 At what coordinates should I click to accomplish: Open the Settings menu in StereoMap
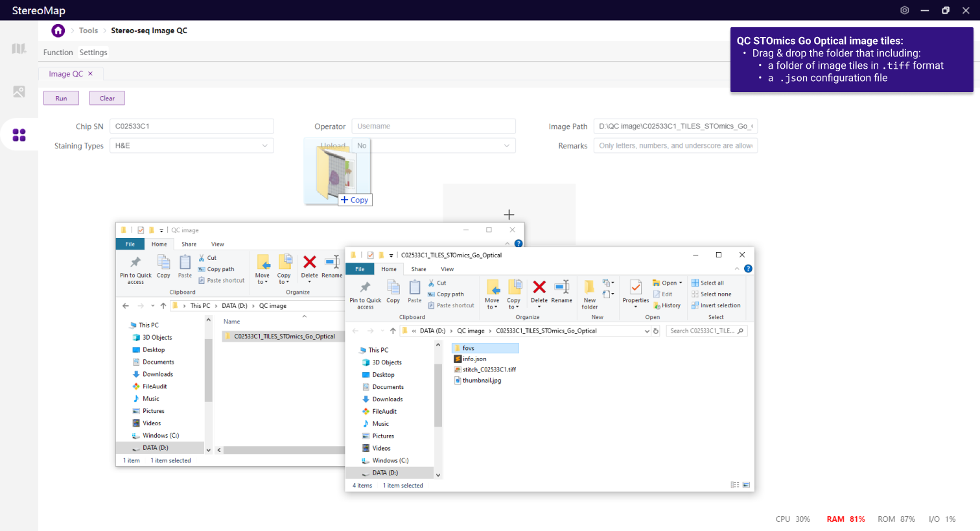tap(93, 53)
